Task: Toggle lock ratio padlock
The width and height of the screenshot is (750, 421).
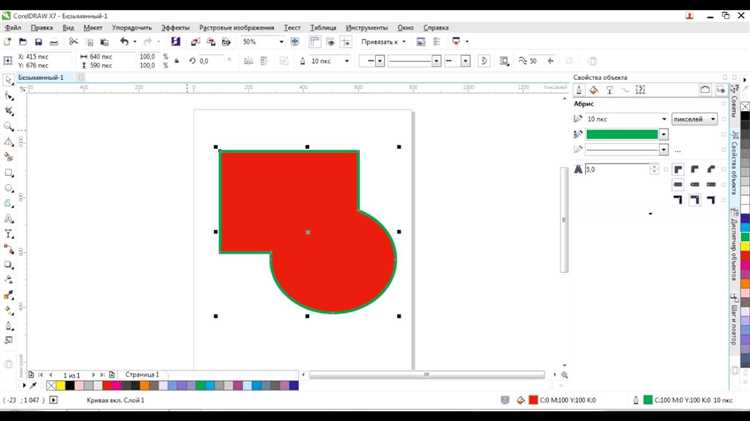Action: click(x=176, y=61)
